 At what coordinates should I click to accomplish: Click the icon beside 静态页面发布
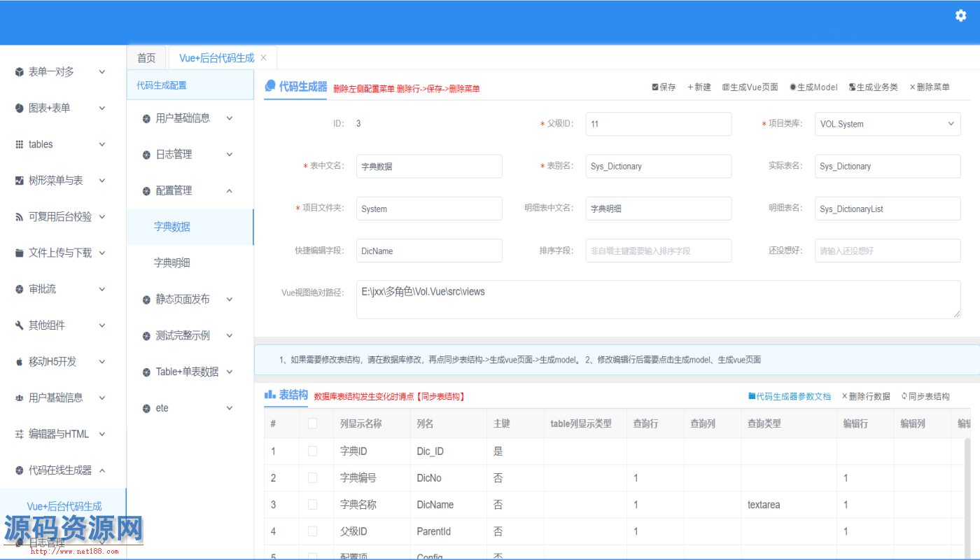coord(146,300)
